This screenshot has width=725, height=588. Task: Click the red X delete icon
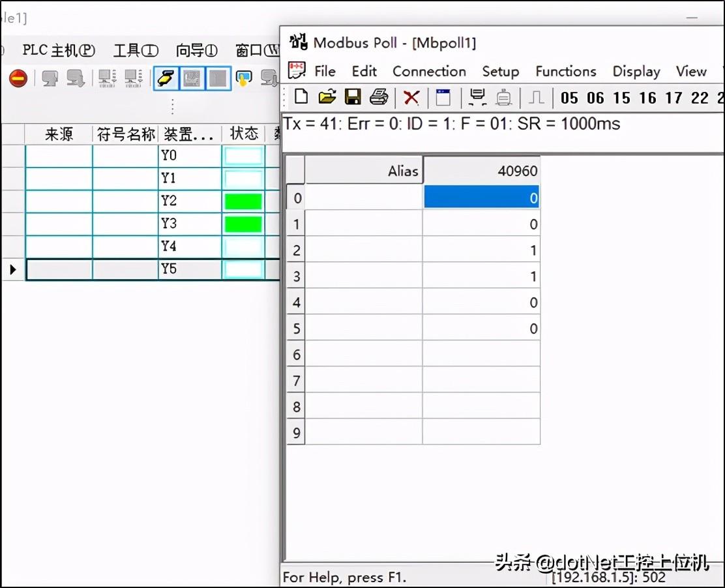(x=411, y=98)
